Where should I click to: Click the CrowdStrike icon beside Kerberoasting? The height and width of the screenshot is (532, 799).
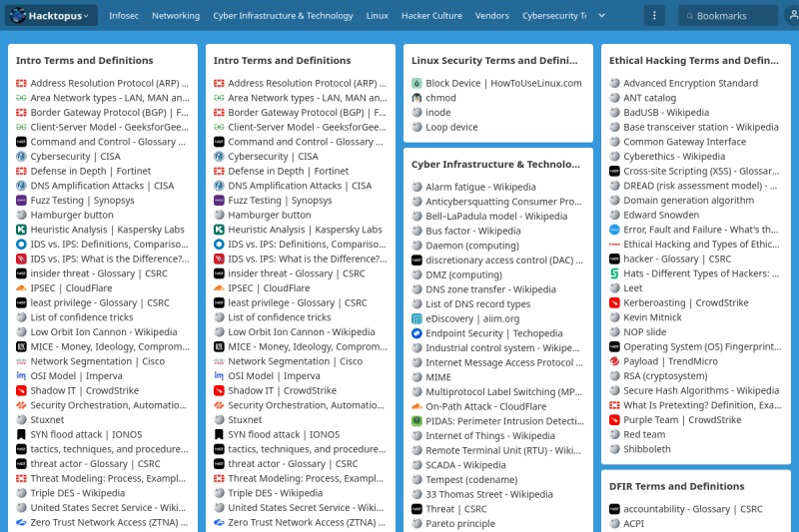point(614,302)
